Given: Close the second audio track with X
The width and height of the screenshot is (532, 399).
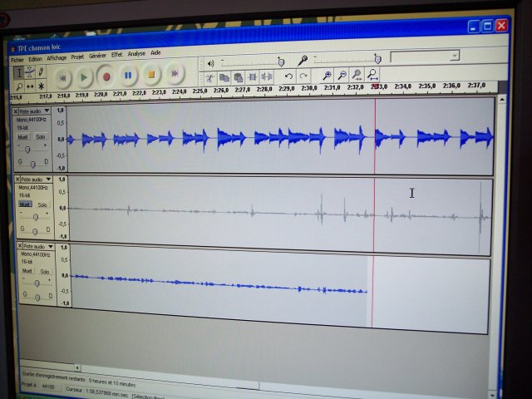Looking at the screenshot, I should click(x=16, y=179).
